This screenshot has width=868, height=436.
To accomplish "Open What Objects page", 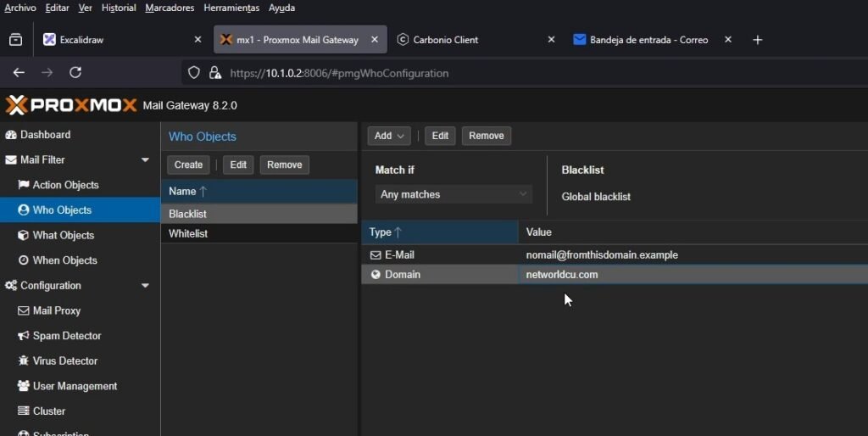I will [x=63, y=235].
